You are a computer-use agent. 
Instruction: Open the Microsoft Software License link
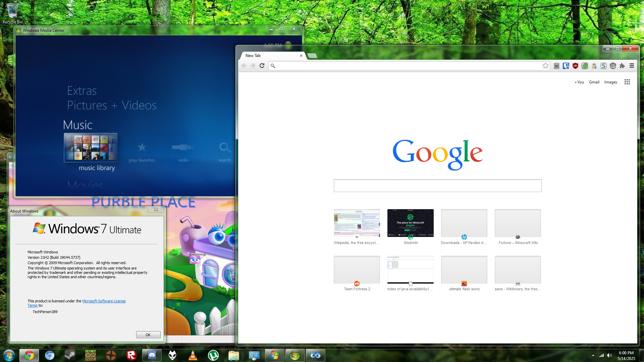coord(104,301)
